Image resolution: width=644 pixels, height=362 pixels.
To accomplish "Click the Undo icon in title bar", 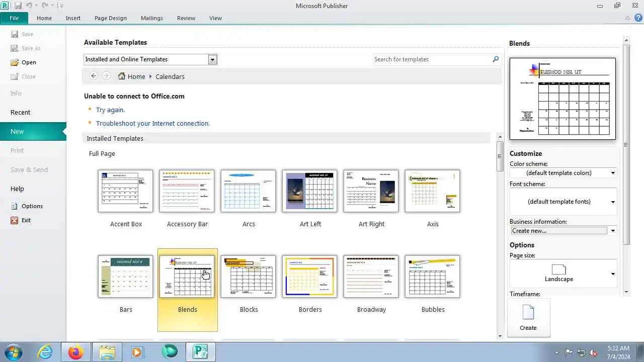I will click(x=29, y=6).
